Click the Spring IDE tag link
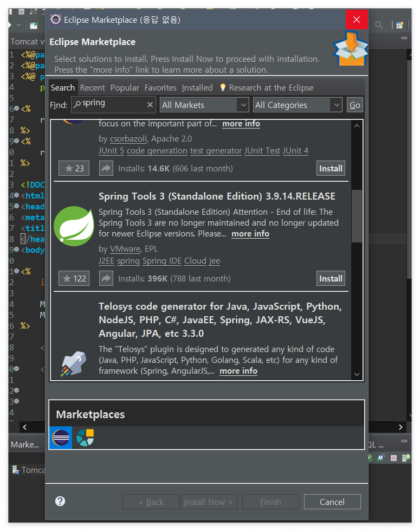Image resolution: width=420 pixels, height=531 pixels. click(x=162, y=261)
